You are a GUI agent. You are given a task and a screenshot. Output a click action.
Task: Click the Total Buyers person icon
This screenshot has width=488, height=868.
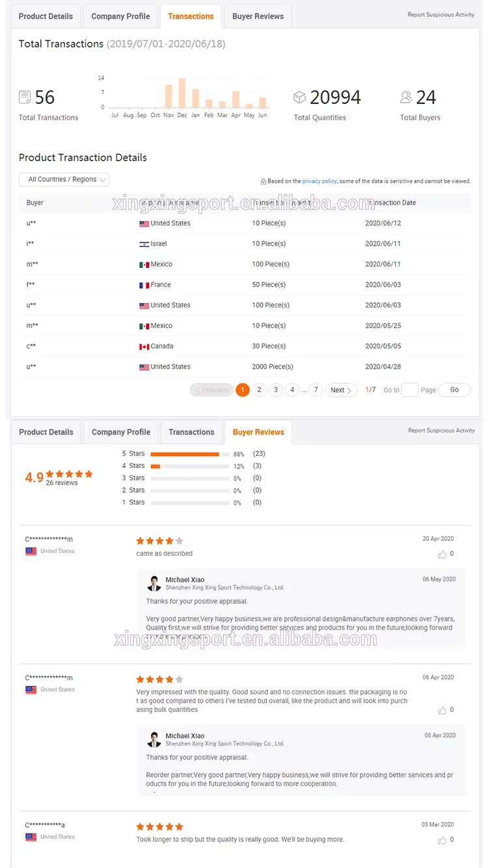(x=406, y=98)
